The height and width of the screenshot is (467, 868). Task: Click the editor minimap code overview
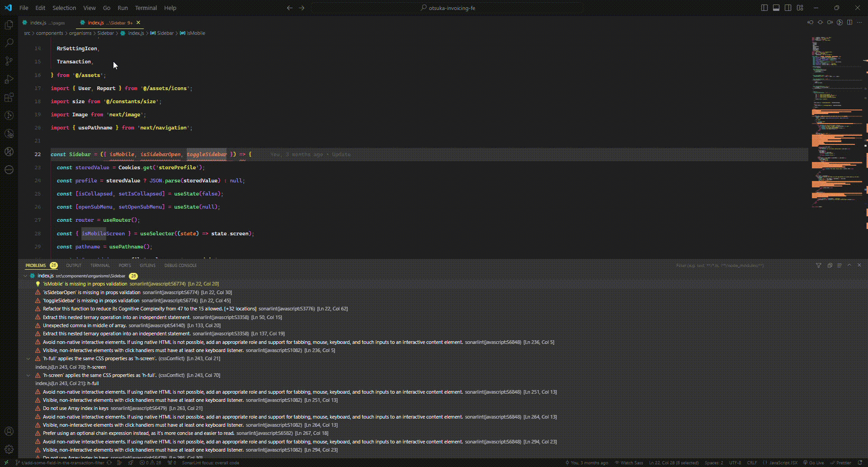pos(836,122)
